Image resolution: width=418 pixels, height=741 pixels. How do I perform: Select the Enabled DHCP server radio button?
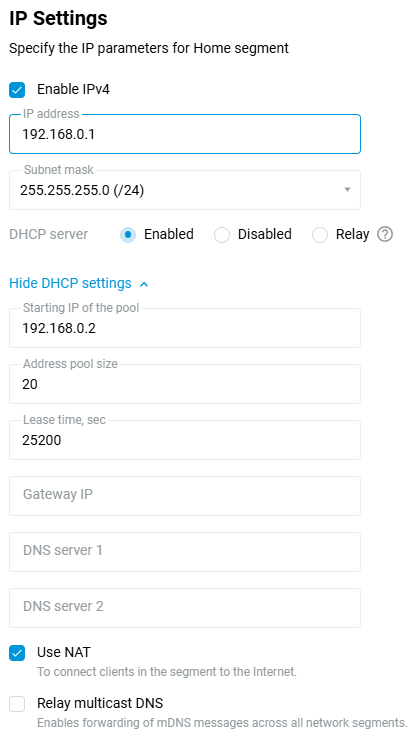coord(128,235)
